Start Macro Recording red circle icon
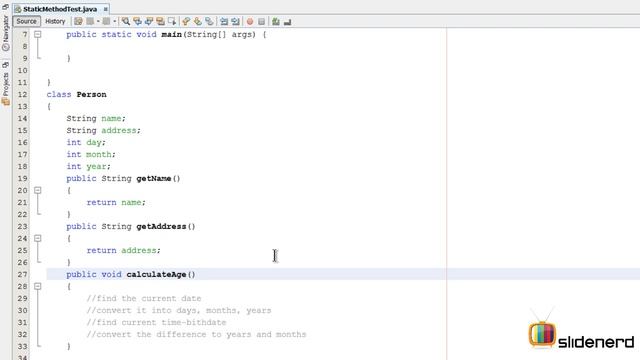This screenshot has width=640, height=360. pyautogui.click(x=250, y=21)
